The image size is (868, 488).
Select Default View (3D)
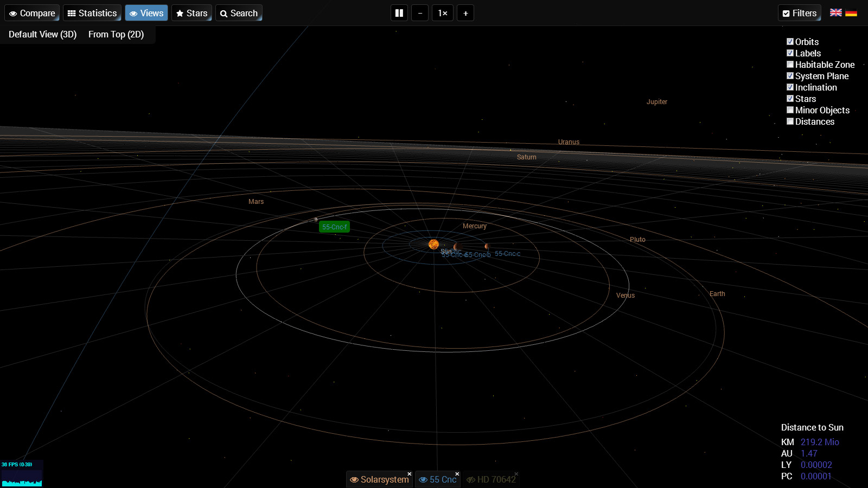[43, 34]
